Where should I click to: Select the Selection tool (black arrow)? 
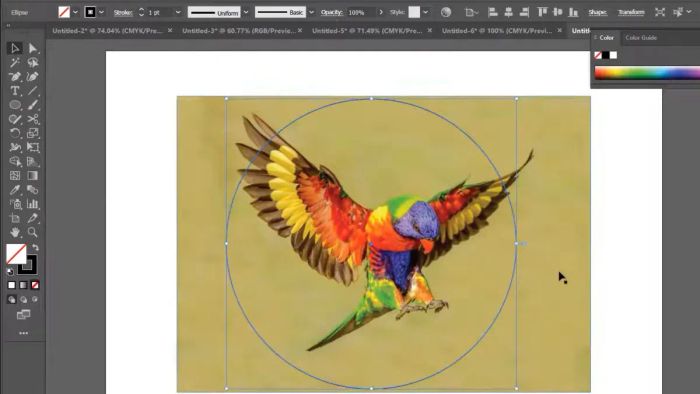(15, 48)
